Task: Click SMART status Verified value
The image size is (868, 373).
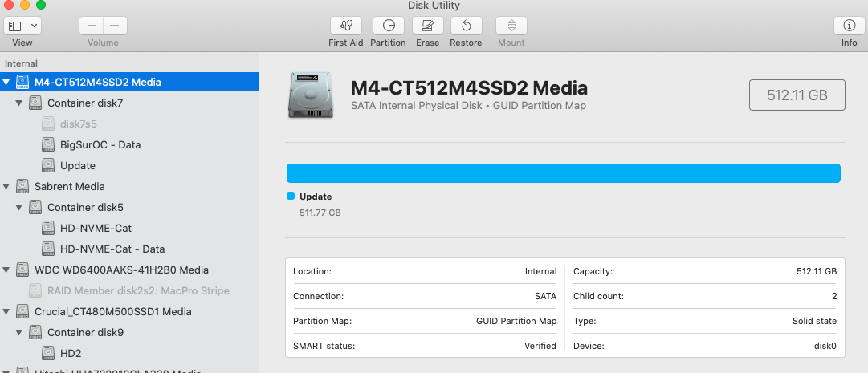Action: [540, 346]
